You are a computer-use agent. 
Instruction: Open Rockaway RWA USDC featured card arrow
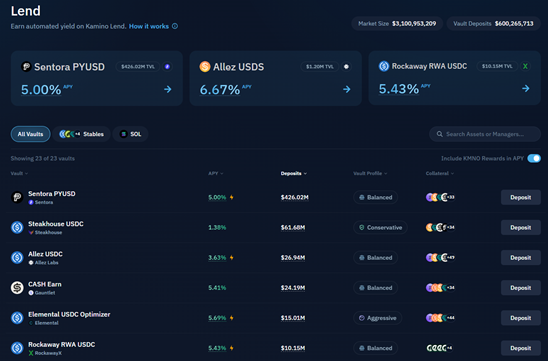click(526, 88)
